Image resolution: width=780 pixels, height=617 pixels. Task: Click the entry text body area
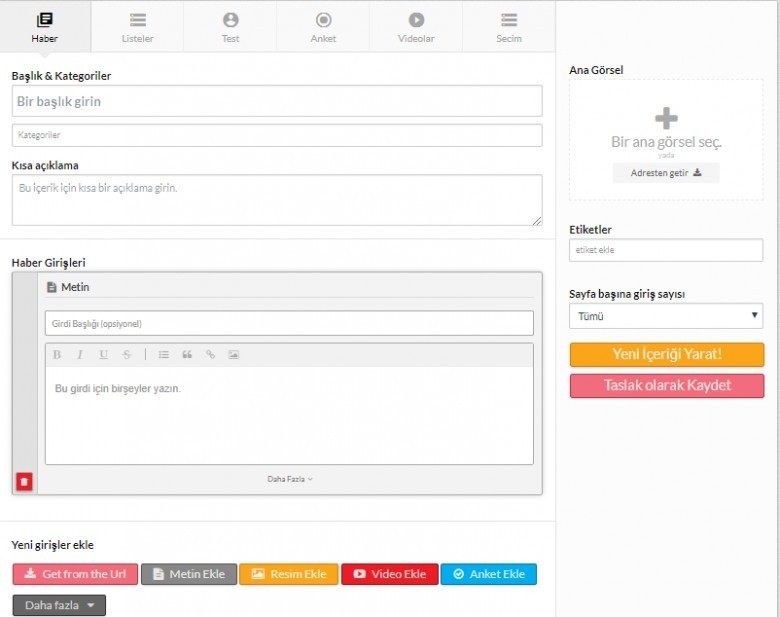coord(289,415)
